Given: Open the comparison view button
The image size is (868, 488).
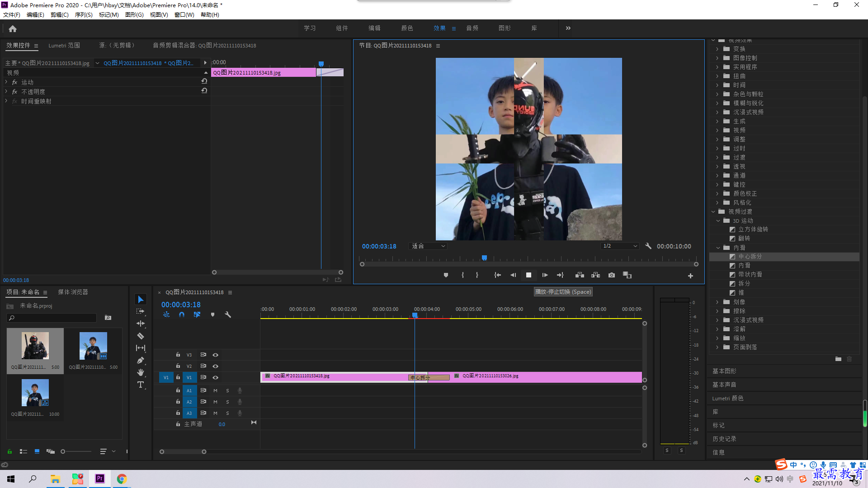Looking at the screenshot, I should pyautogui.click(x=627, y=275).
